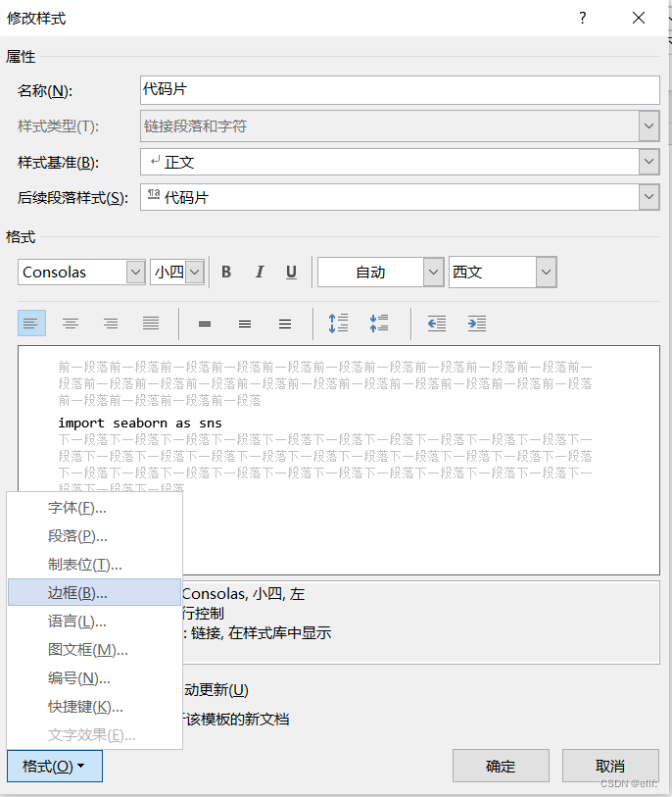Viewport: 672px width, 797px height.
Task: Open the 自动 font color dropdown
Action: pyautogui.click(x=433, y=272)
